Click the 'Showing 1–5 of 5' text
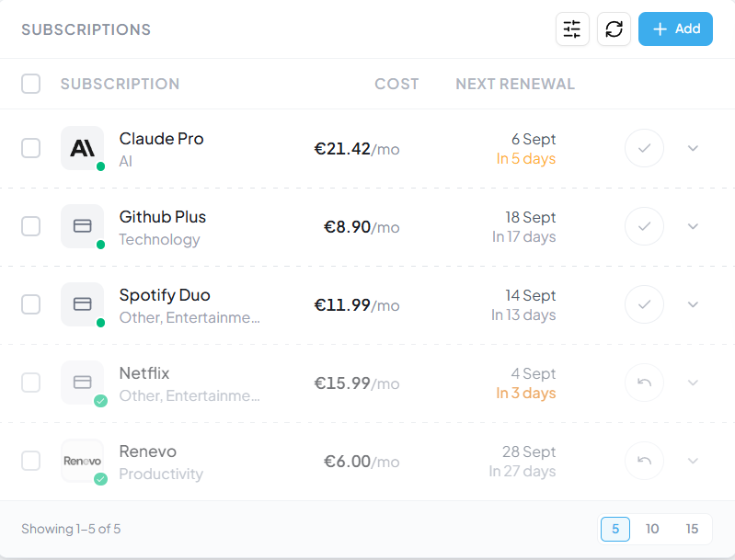This screenshot has height=560, width=735. click(71, 529)
